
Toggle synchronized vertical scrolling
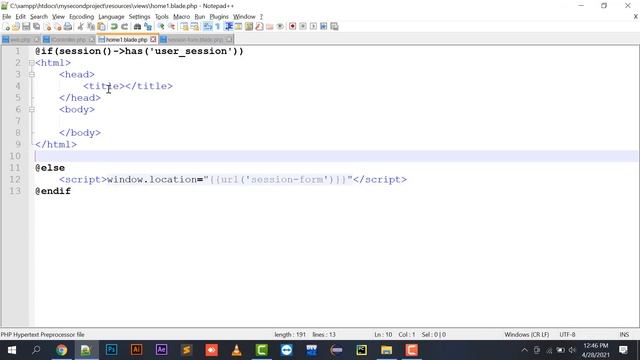coord(184,27)
